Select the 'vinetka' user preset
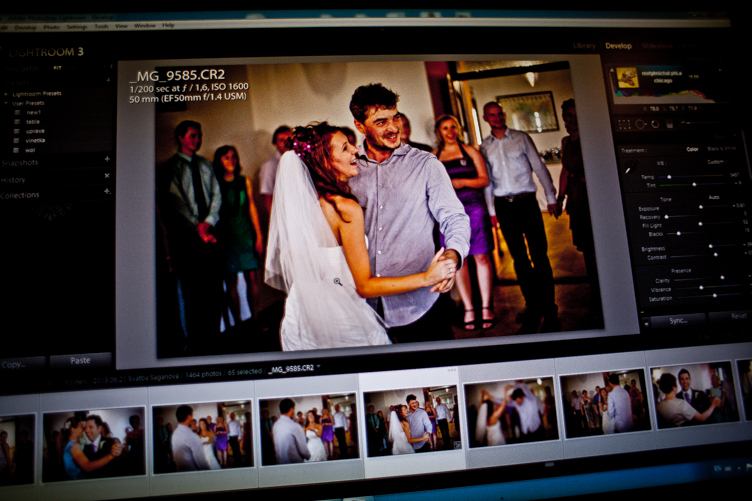Image resolution: width=752 pixels, height=501 pixels. [x=35, y=140]
